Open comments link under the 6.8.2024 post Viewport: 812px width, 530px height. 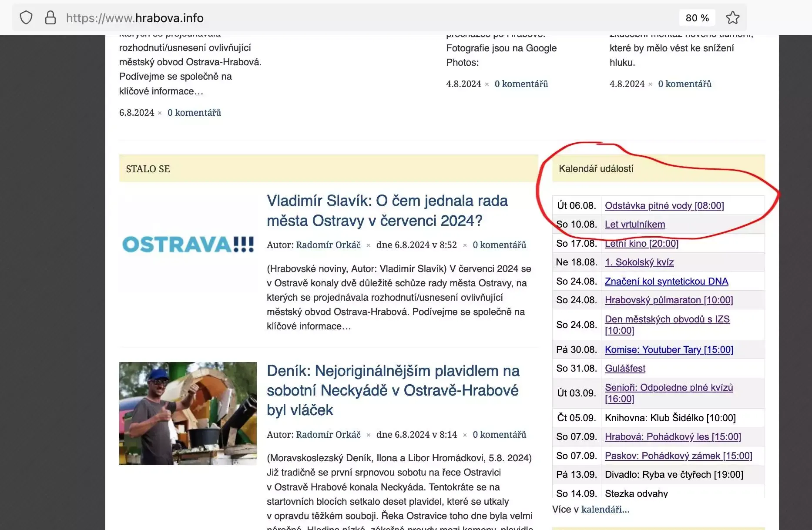(194, 113)
